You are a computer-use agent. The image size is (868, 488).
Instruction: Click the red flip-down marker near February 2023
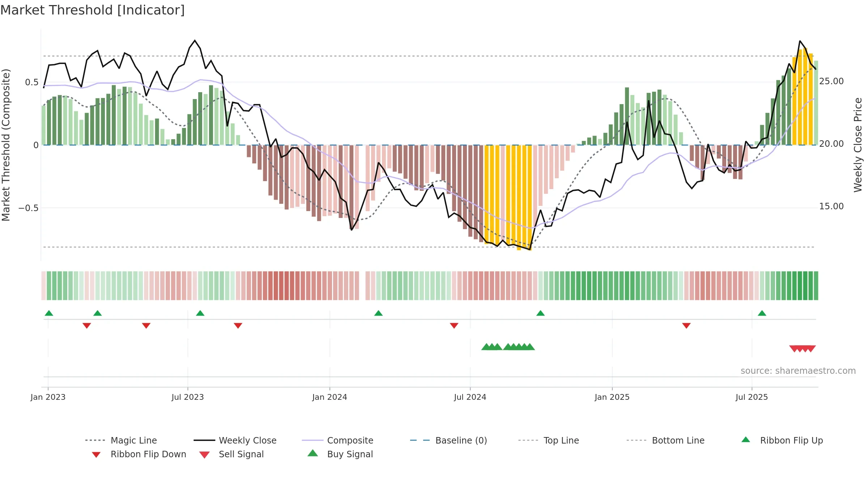[x=87, y=326]
